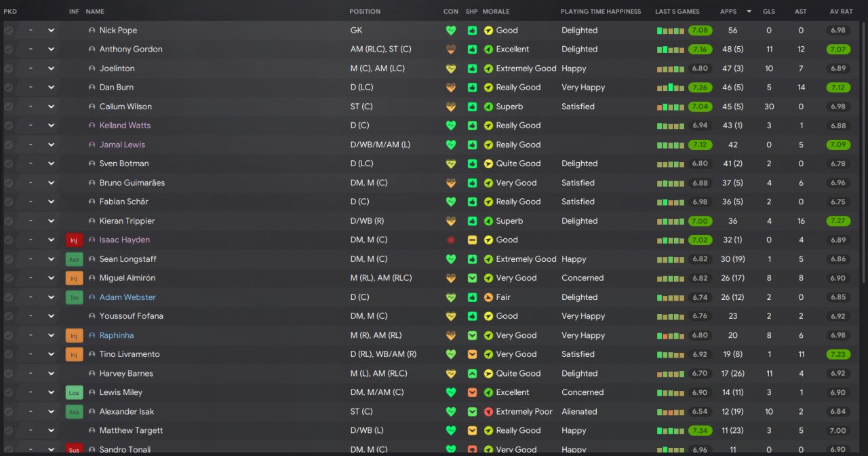Click Tino Livramento's orange sharpness icon

pyautogui.click(x=472, y=354)
